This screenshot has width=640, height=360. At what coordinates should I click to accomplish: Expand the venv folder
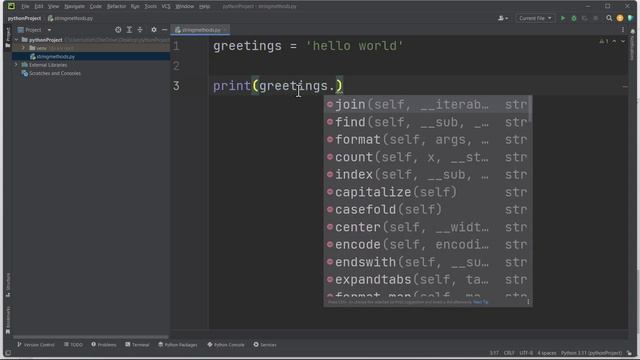point(24,48)
